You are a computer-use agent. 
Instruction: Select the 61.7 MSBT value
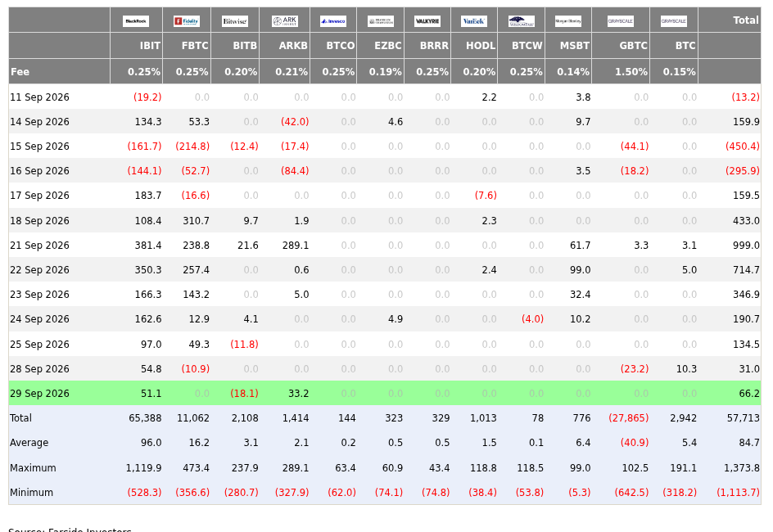(581, 246)
